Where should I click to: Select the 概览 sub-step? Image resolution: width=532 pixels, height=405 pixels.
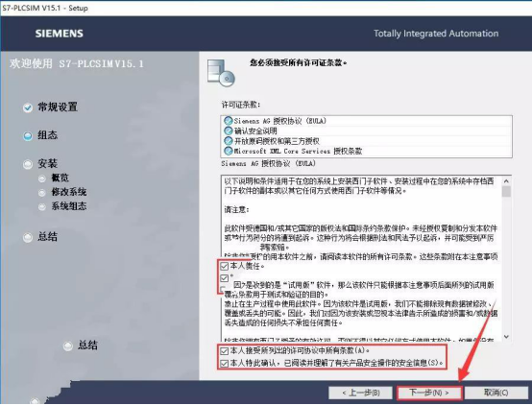(x=60, y=178)
